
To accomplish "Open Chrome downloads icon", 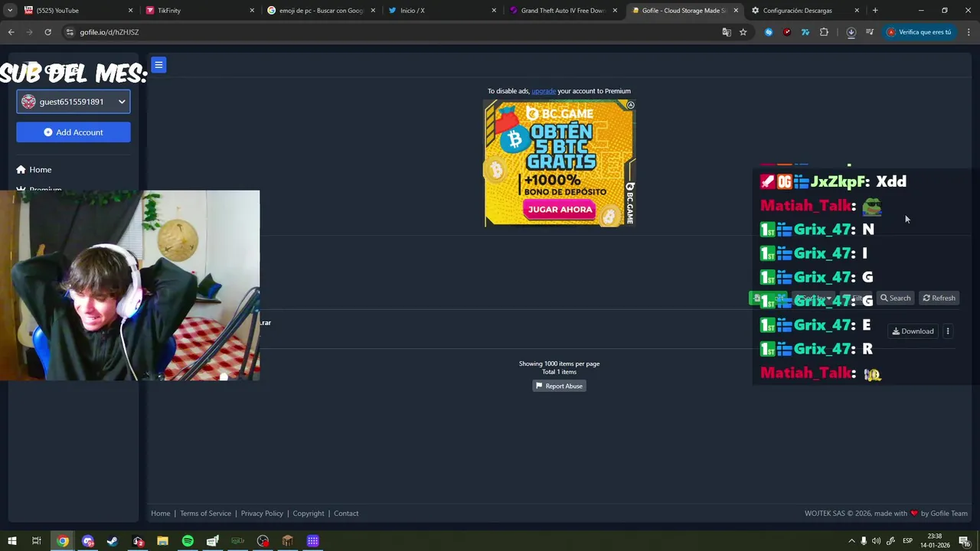I will tap(851, 32).
